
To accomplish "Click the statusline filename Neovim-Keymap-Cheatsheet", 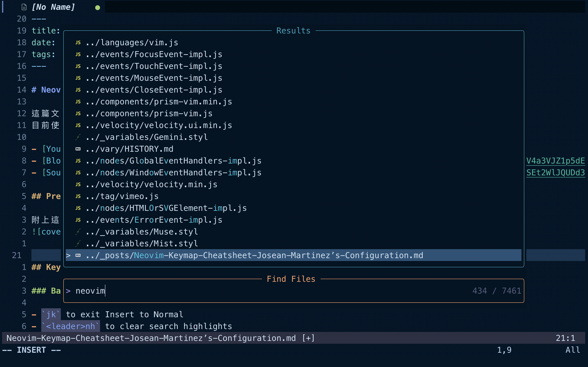I will click(x=151, y=338).
